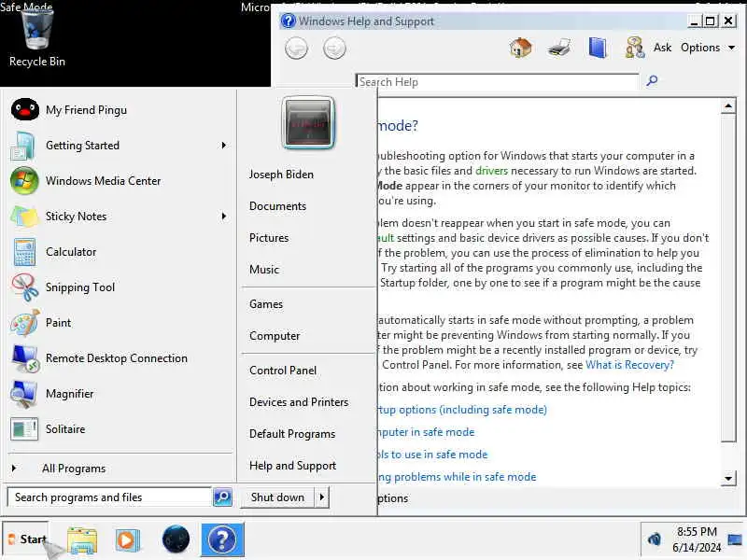747x560 pixels.
Task: Open Documents from Start menu
Action: pos(277,206)
